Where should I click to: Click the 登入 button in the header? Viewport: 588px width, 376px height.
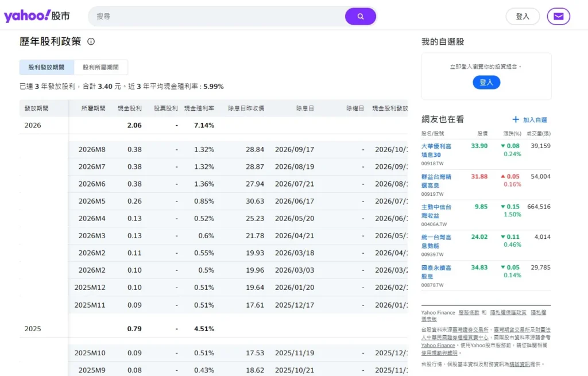pos(523,17)
